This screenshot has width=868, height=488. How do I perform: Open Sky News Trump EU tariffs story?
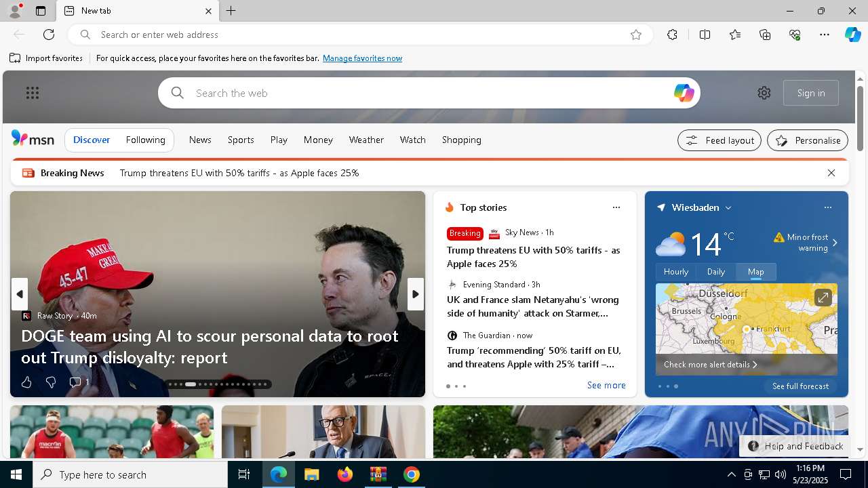coord(534,257)
